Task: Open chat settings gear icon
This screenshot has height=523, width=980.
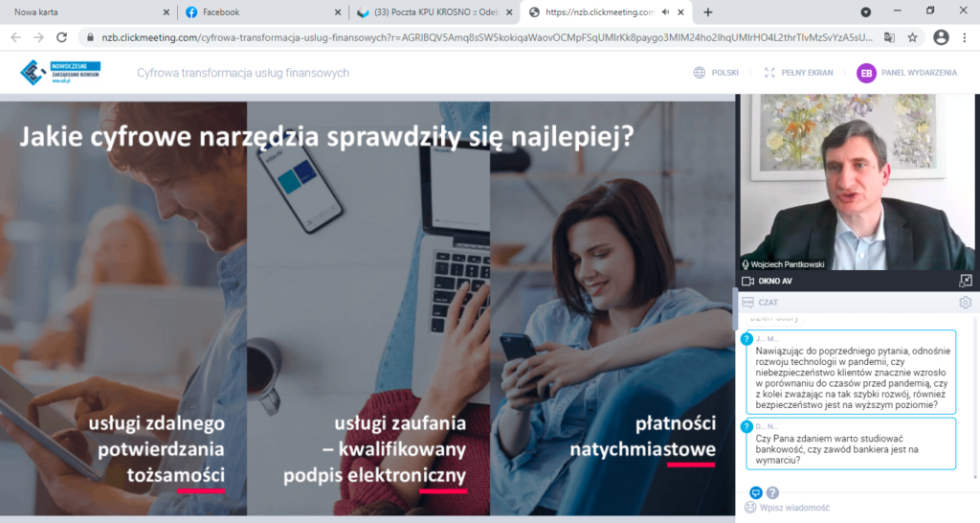Action: pos(965,302)
